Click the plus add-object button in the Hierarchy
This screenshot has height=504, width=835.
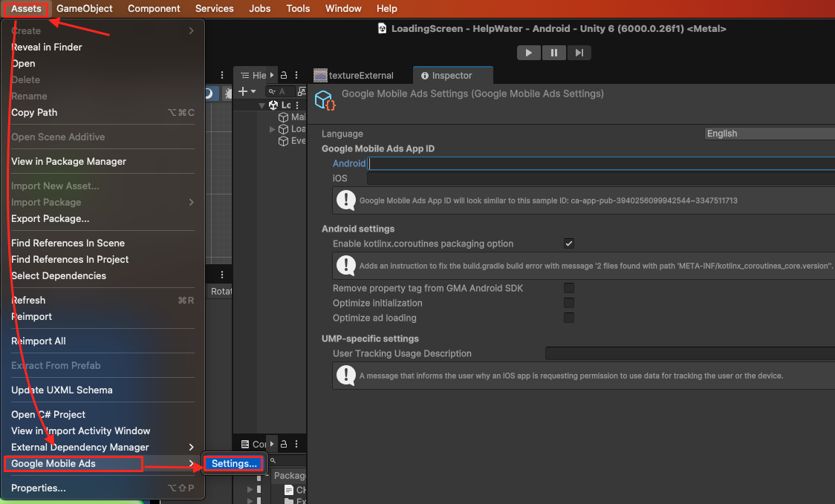coord(242,91)
